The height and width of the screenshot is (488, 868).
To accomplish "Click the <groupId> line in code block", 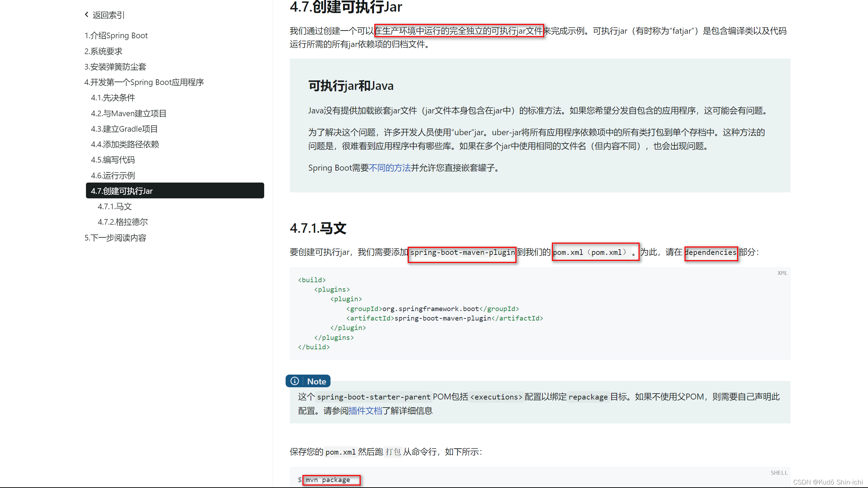I will pos(433,309).
